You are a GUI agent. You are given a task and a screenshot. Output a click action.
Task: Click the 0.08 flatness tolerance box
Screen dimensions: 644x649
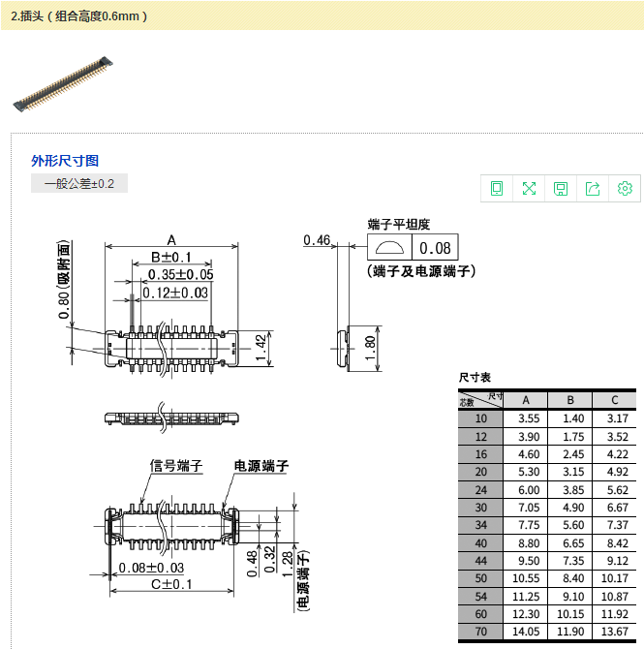[x=435, y=248]
